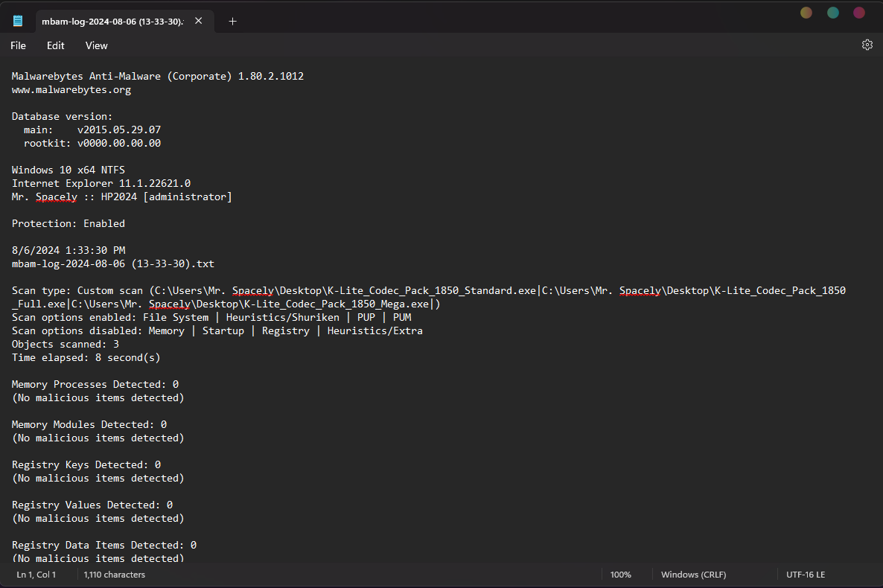Click the Database version: line
This screenshot has width=883, height=588.
pos(62,117)
